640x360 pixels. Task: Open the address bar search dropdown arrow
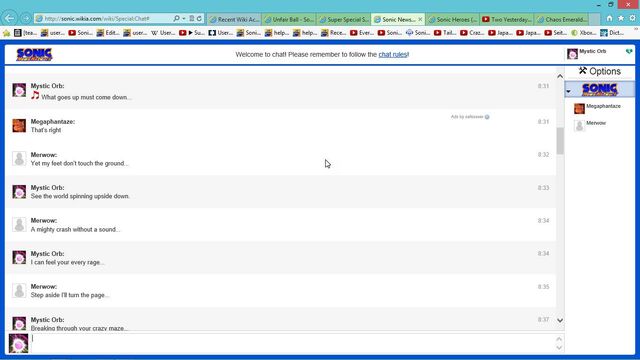(184, 18)
